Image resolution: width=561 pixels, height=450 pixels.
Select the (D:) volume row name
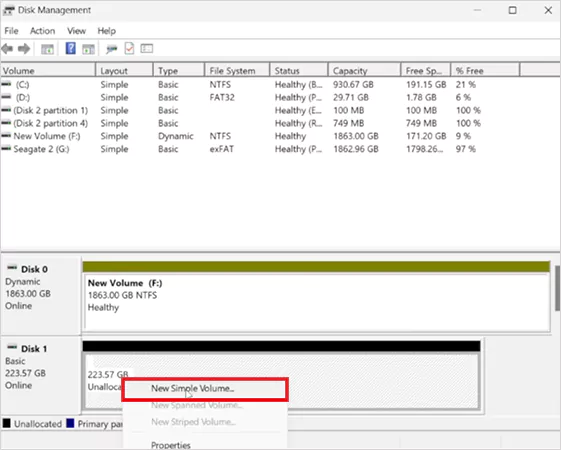23,98
